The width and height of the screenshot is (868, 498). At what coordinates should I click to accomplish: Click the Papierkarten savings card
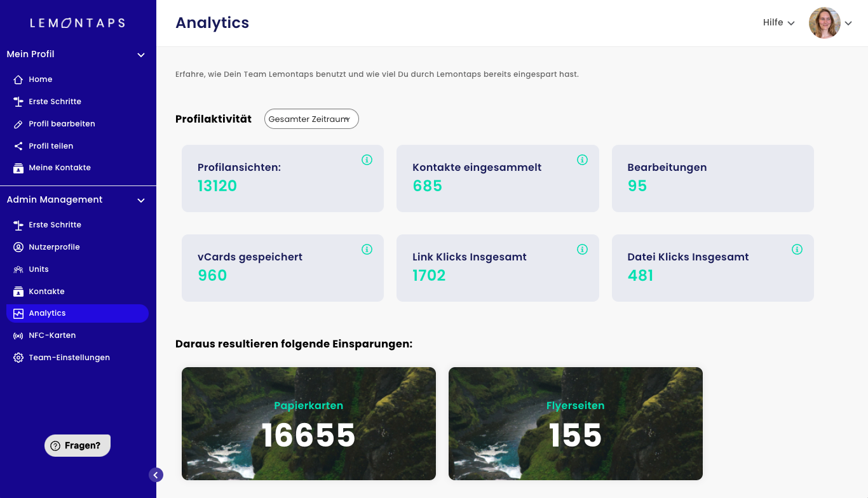[309, 424]
